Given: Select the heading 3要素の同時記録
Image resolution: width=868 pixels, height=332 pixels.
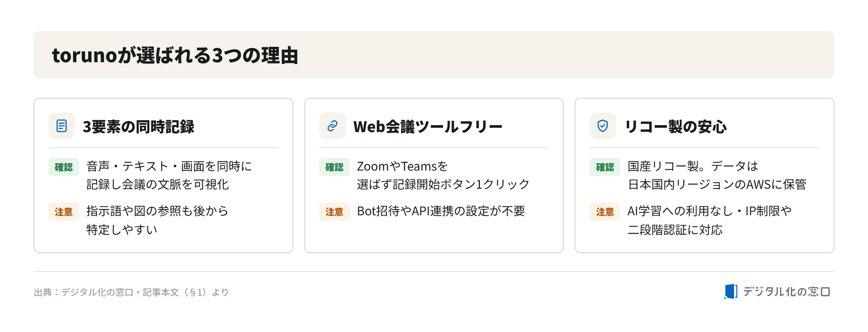Looking at the screenshot, I should [x=138, y=127].
